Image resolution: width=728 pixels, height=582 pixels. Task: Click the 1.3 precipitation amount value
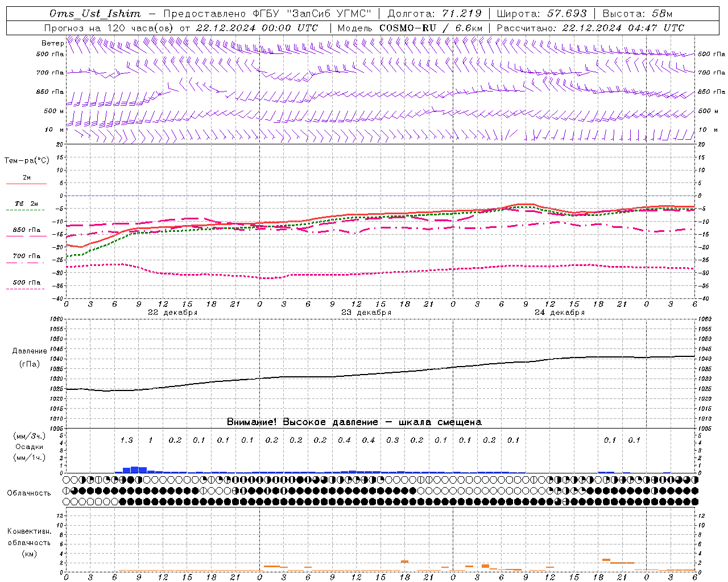pos(126,440)
